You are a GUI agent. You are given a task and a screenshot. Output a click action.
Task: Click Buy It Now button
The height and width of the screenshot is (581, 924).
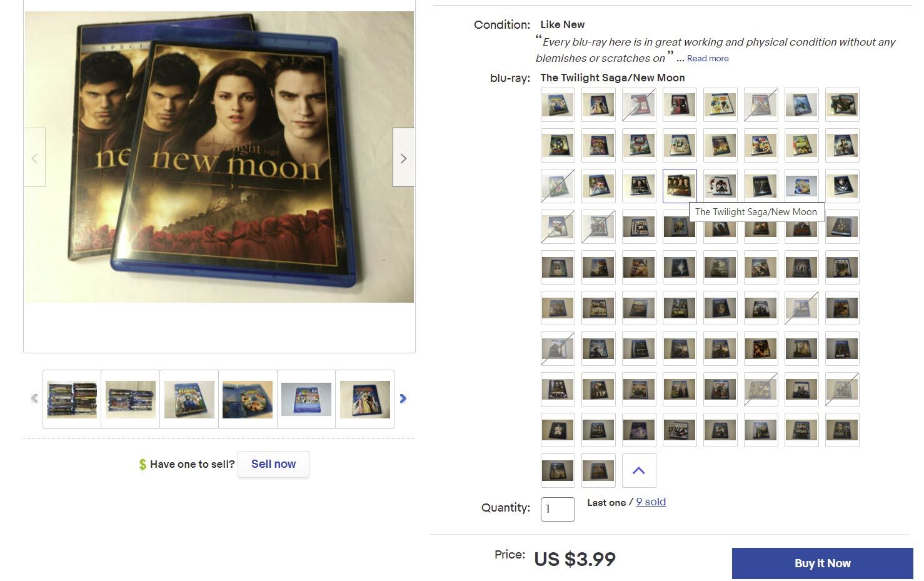pyautogui.click(x=822, y=563)
